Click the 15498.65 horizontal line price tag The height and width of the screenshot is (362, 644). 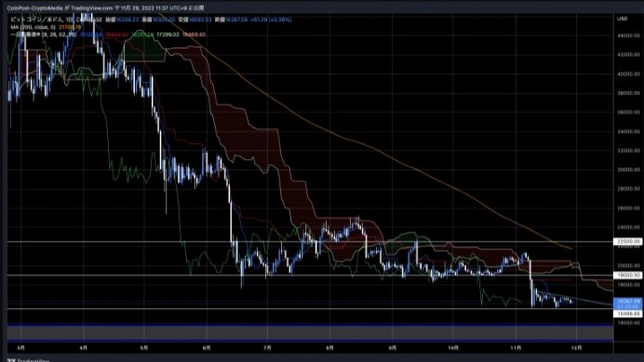[x=627, y=314]
